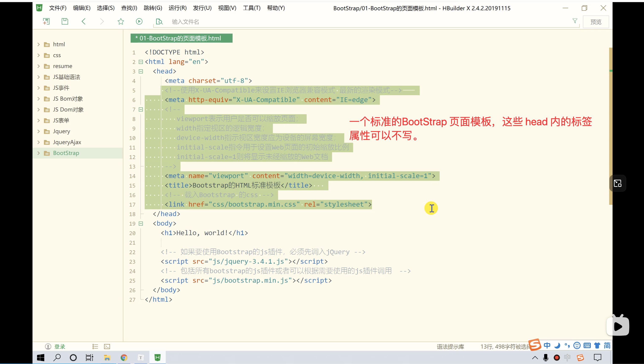Open the outline list icon in status bar

(x=95, y=346)
